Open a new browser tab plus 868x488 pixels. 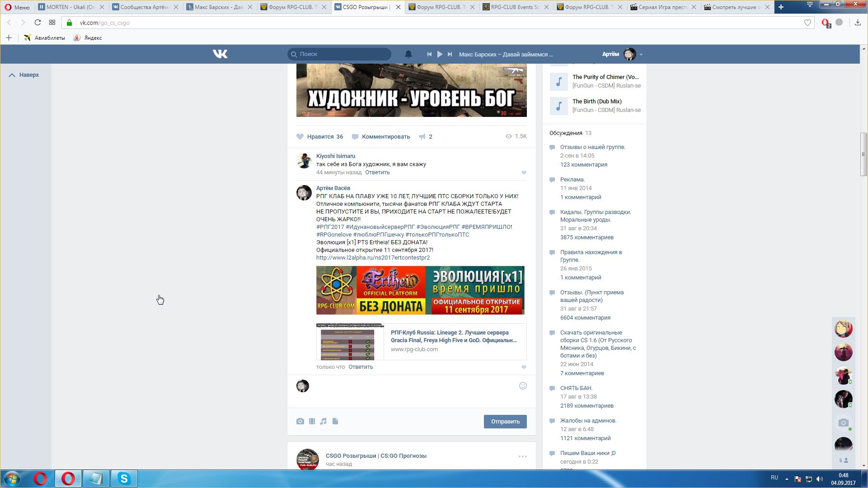tap(781, 7)
